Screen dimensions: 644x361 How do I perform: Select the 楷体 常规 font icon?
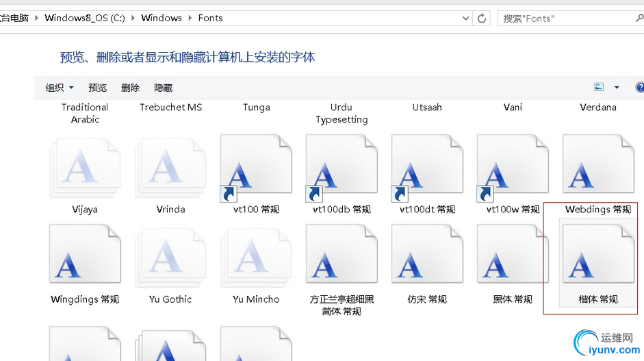(x=598, y=253)
